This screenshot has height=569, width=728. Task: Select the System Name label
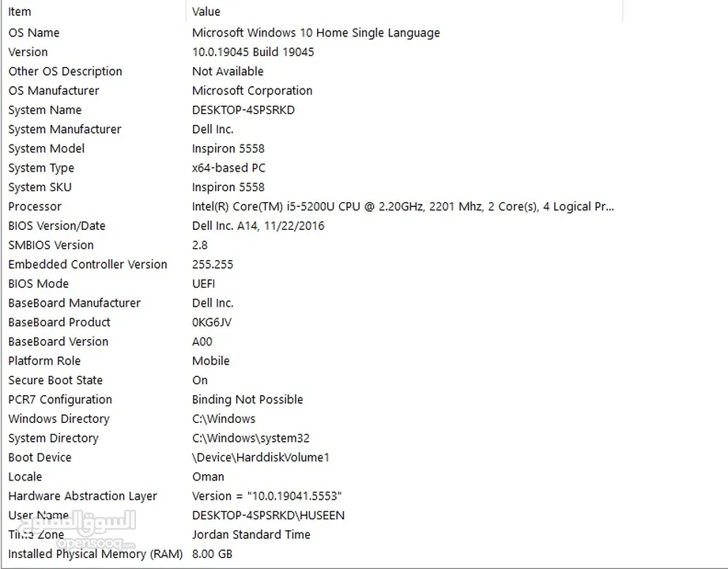(x=44, y=110)
